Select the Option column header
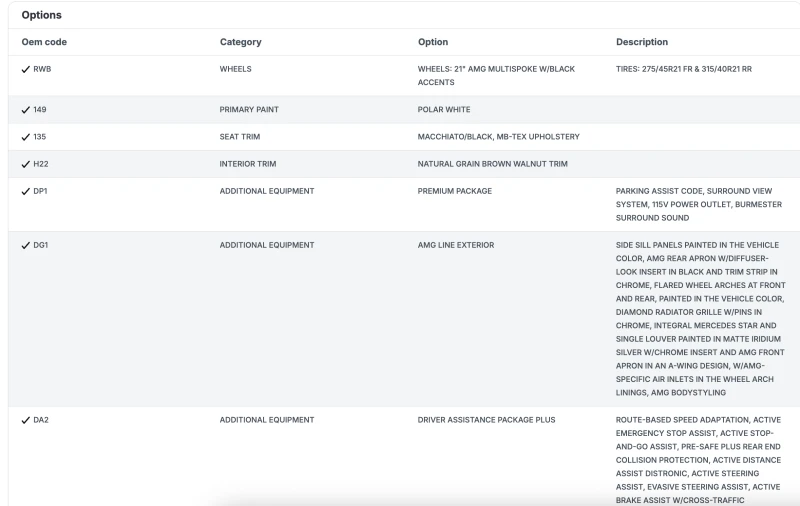 click(x=433, y=42)
